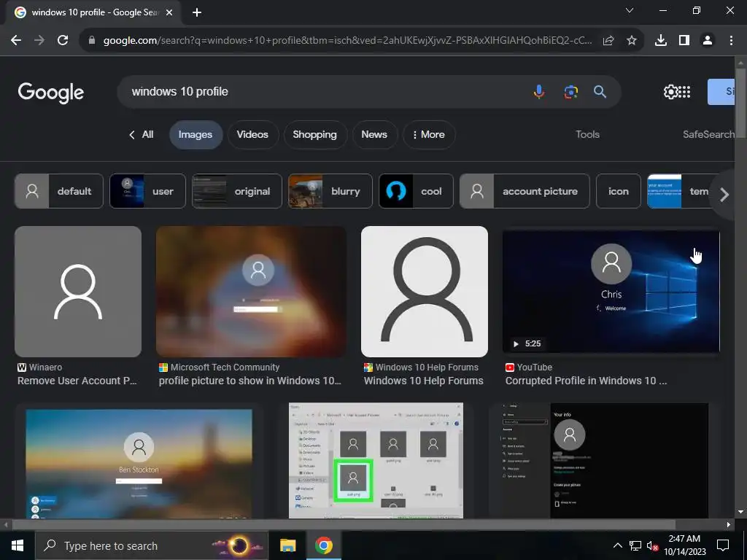
Task: Open the SafeSearch setting
Action: (708, 135)
